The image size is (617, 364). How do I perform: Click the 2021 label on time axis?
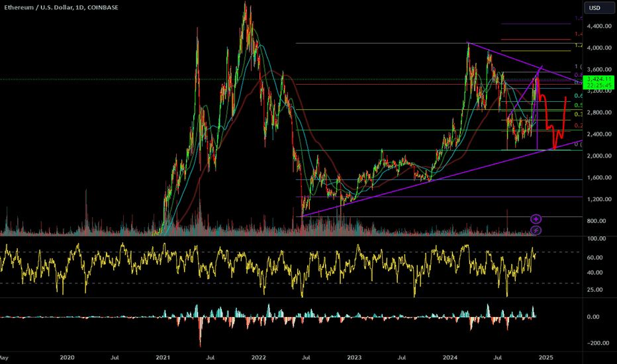(x=163, y=357)
